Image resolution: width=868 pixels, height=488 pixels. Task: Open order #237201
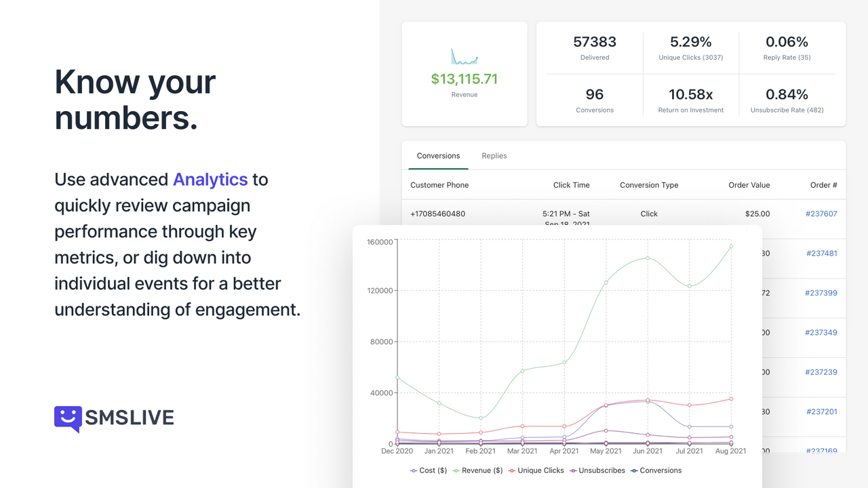(x=821, y=411)
